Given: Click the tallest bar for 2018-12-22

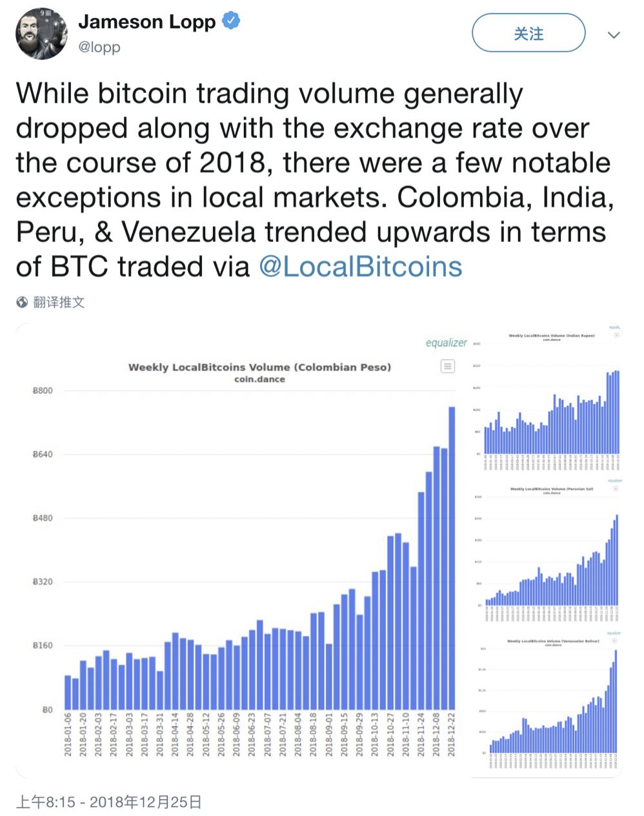Looking at the screenshot, I should point(452,558).
